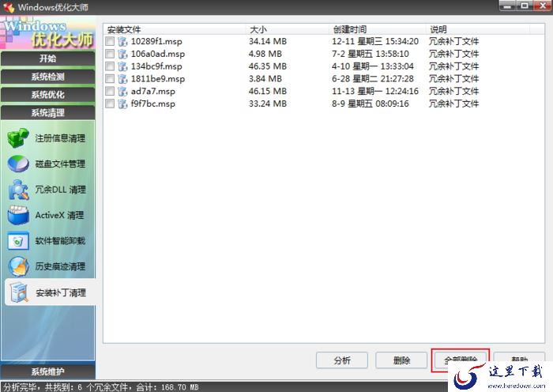Sort by the 安装文件 column header

coord(175,29)
